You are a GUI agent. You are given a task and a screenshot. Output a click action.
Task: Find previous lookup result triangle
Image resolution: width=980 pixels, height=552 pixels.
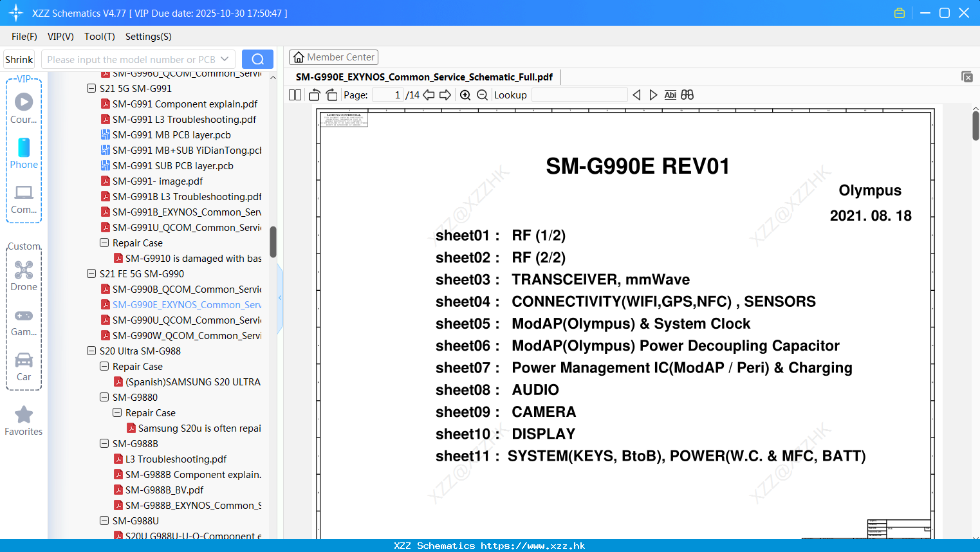point(636,95)
